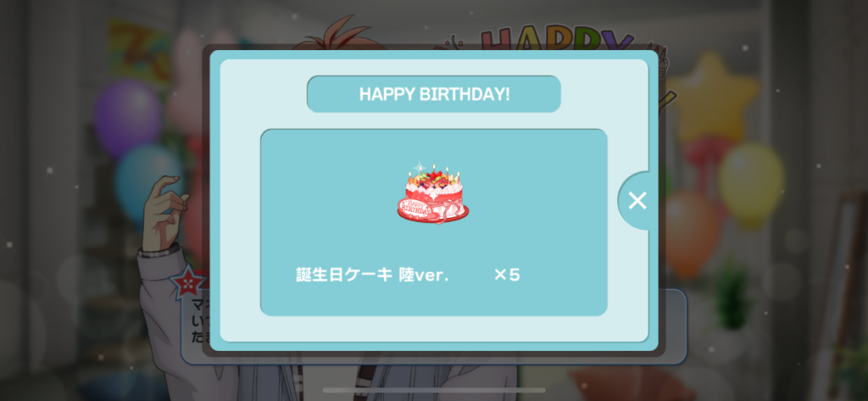Screen dimensions: 868x401
Task: Click the sparkle on the cake icon
Action: (x=420, y=169)
